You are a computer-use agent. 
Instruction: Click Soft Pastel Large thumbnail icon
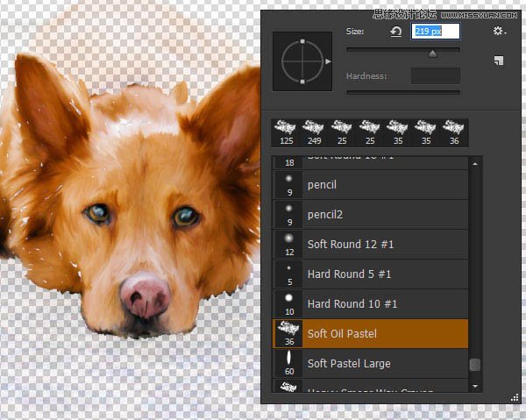(288, 364)
